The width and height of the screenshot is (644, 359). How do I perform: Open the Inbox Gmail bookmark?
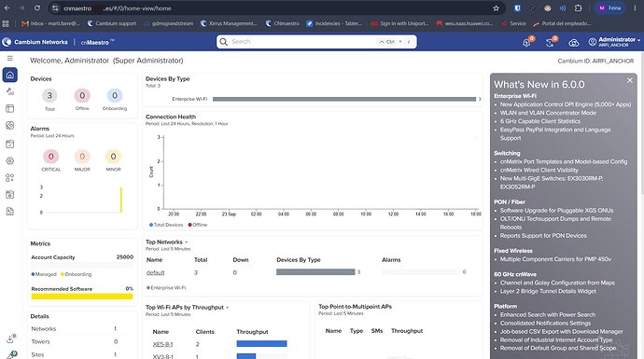coord(51,24)
